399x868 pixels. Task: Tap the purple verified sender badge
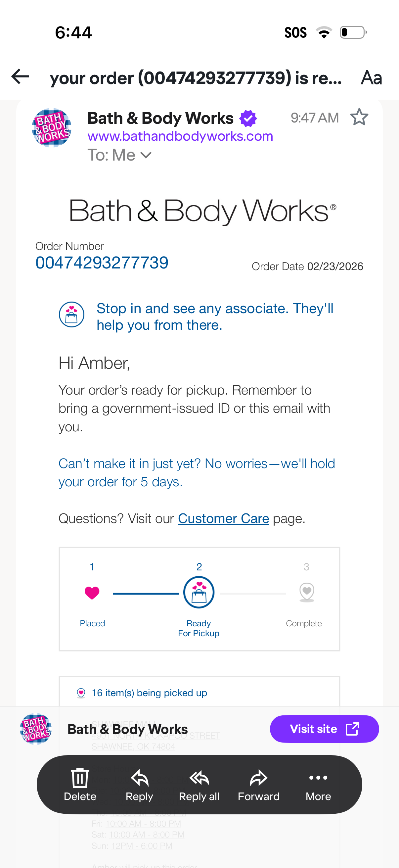coord(248,118)
